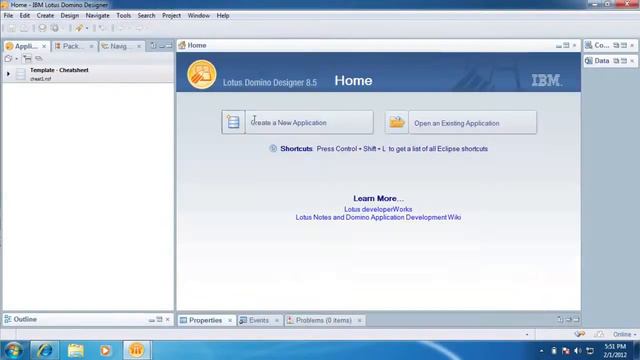Image resolution: width=640 pixels, height=360 pixels.
Task: Show hidden system tray icons
Action: (x=542, y=351)
